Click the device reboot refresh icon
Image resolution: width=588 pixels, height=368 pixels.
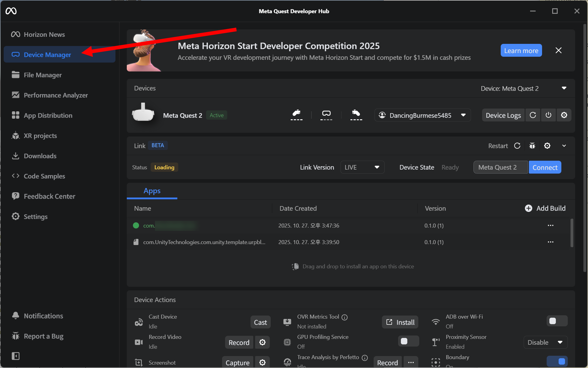click(x=533, y=115)
